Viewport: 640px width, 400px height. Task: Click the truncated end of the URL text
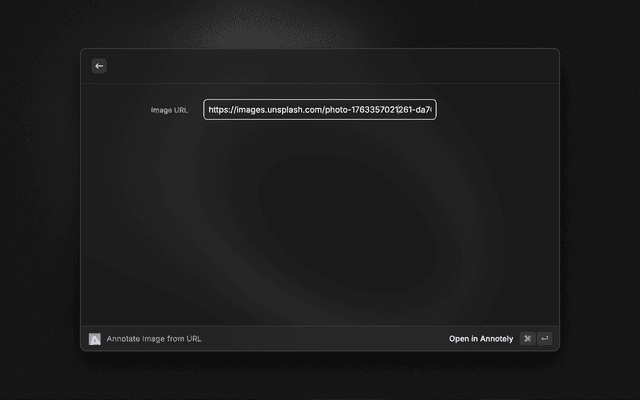pos(428,110)
